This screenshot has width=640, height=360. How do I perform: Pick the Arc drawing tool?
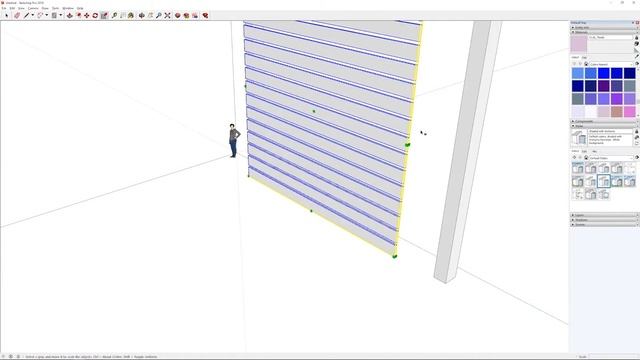click(x=40, y=15)
